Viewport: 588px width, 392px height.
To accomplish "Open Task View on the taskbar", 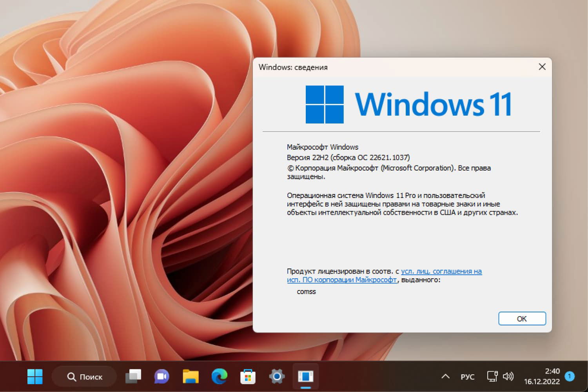I will pyautogui.click(x=133, y=377).
